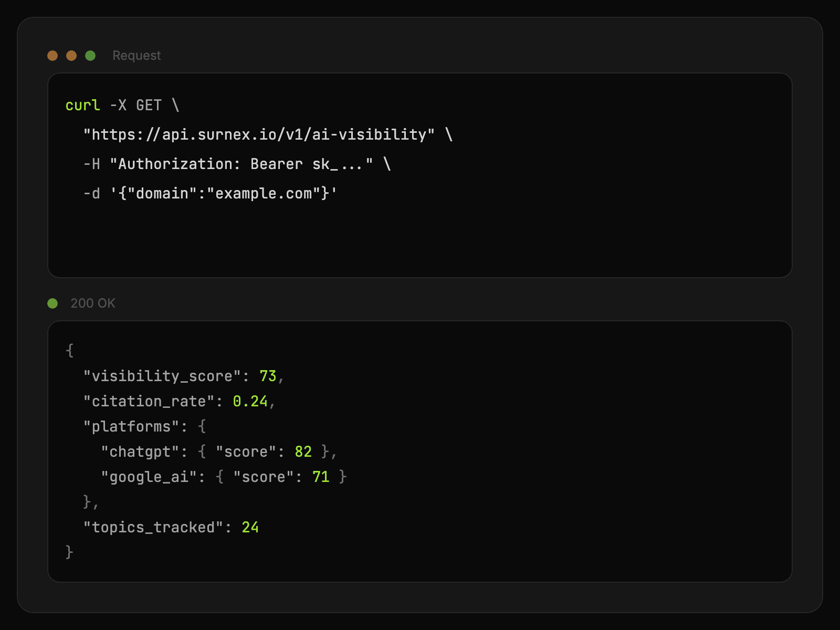This screenshot has width=840, height=630.
Task: Click the second orange traffic-light dot
Action: (x=72, y=55)
